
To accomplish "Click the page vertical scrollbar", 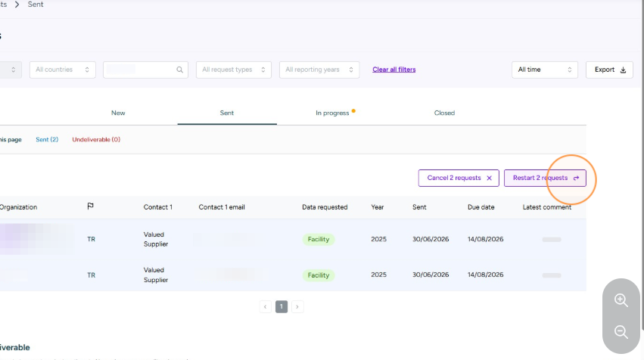I will coord(642,164).
